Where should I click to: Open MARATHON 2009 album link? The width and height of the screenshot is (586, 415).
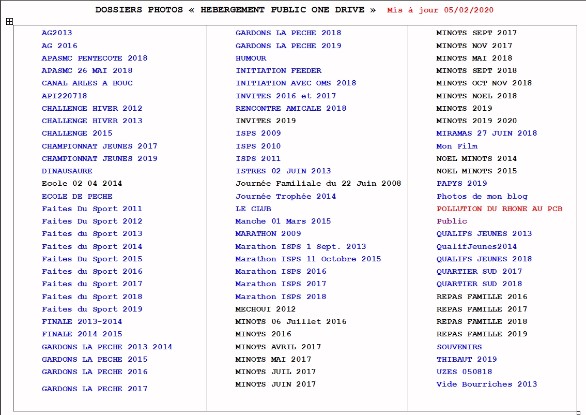point(268,233)
